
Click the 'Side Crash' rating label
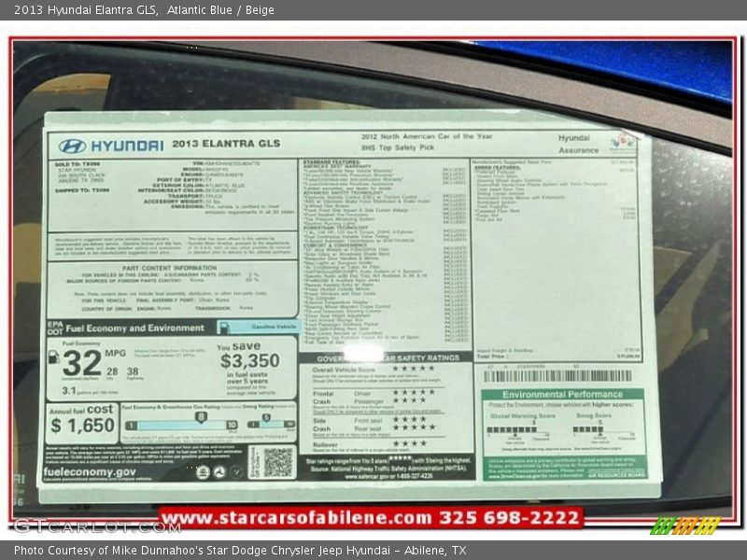pos(321,425)
